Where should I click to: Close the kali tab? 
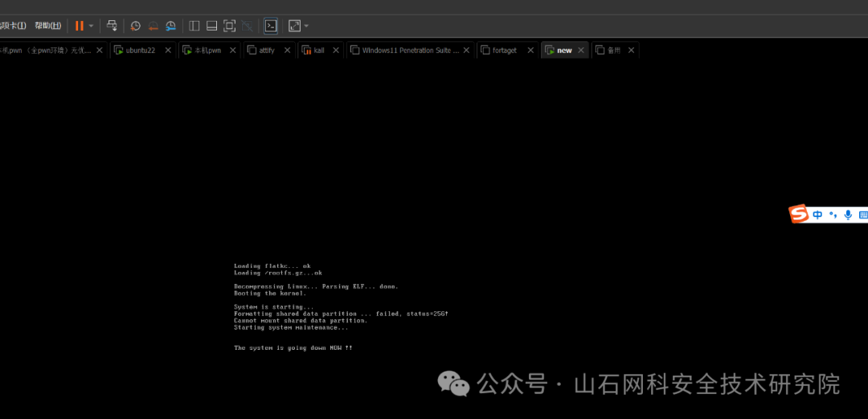(x=335, y=51)
